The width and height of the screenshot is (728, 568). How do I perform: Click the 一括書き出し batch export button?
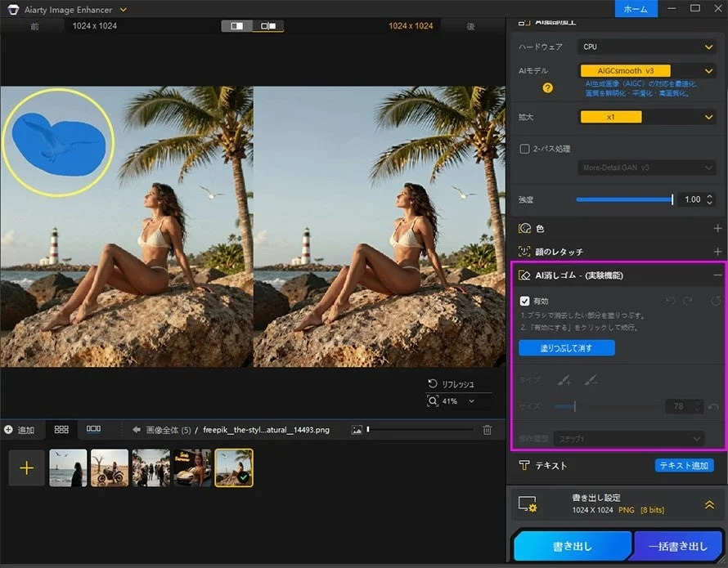(678, 546)
